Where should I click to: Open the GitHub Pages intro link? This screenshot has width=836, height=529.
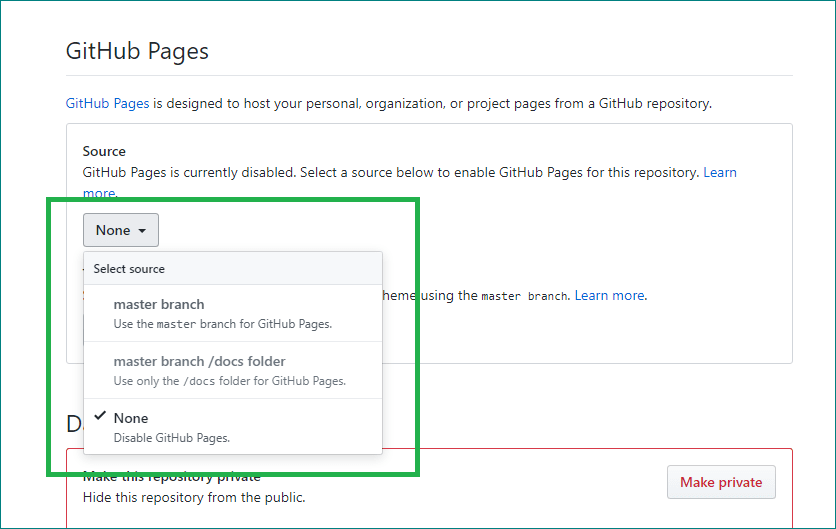point(107,103)
